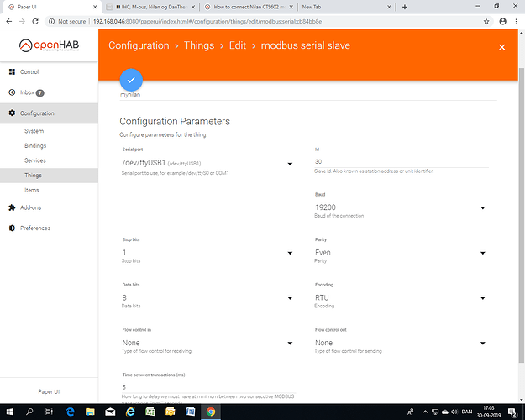The height and width of the screenshot is (420, 525).
Task: Go to Bindings in Configuration
Action: coord(35,145)
